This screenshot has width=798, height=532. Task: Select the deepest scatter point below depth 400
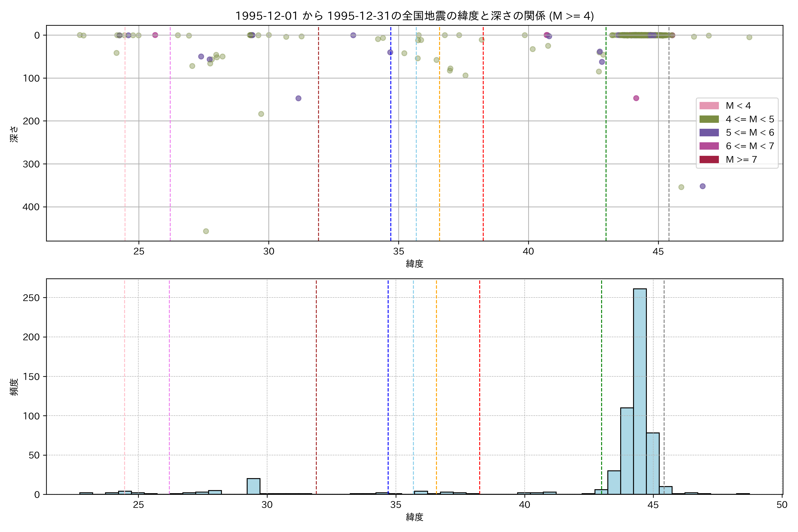(x=206, y=231)
